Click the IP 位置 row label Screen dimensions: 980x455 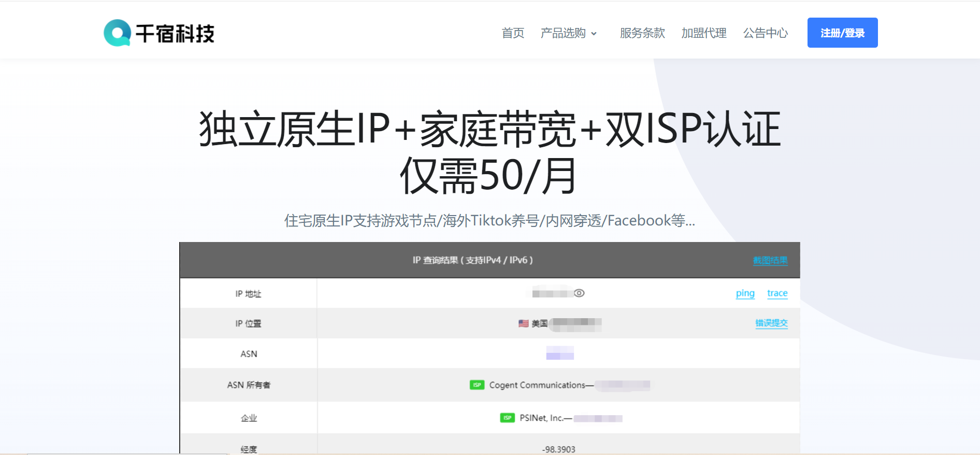[248, 323]
